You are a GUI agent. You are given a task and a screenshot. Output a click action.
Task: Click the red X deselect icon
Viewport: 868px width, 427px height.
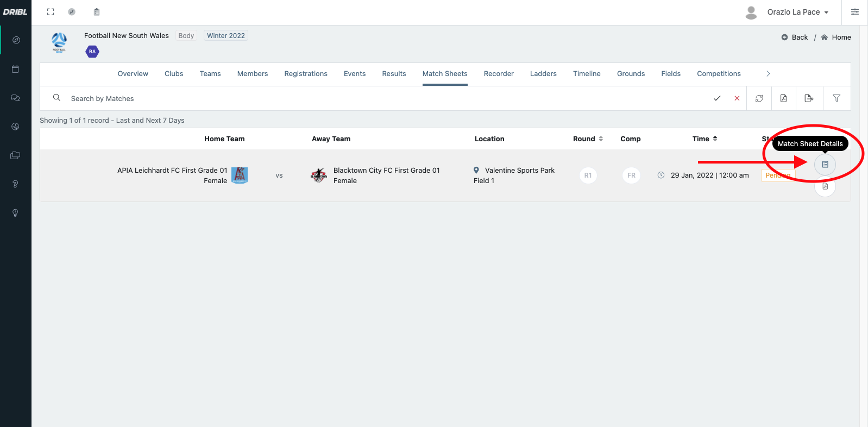(x=737, y=98)
